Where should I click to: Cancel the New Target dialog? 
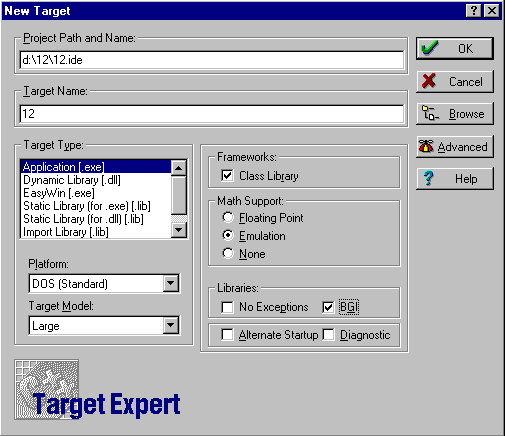coord(455,81)
